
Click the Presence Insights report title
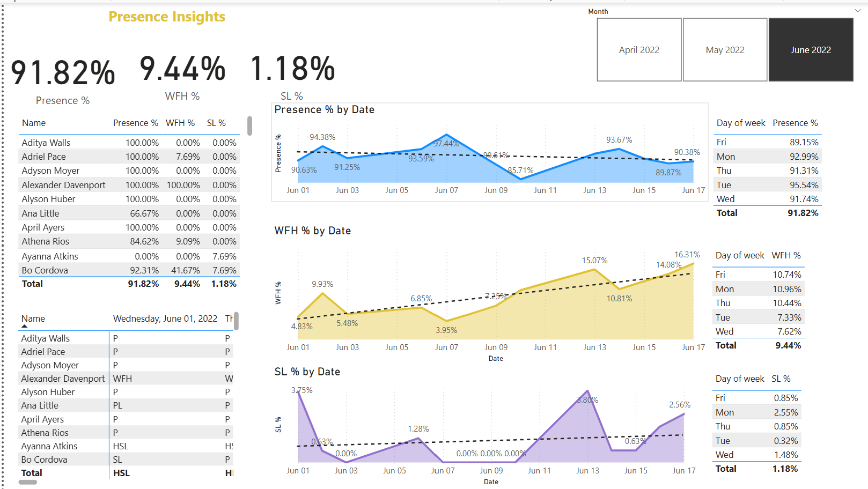167,17
